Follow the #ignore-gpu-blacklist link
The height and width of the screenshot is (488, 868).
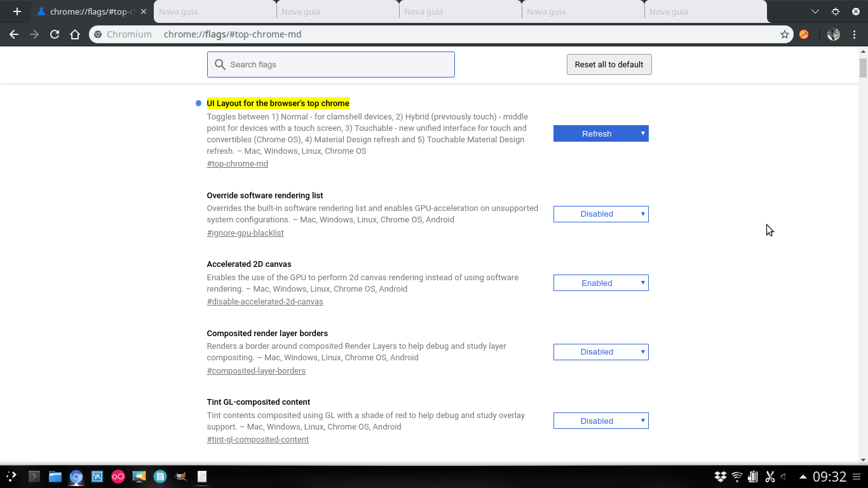tap(245, 233)
